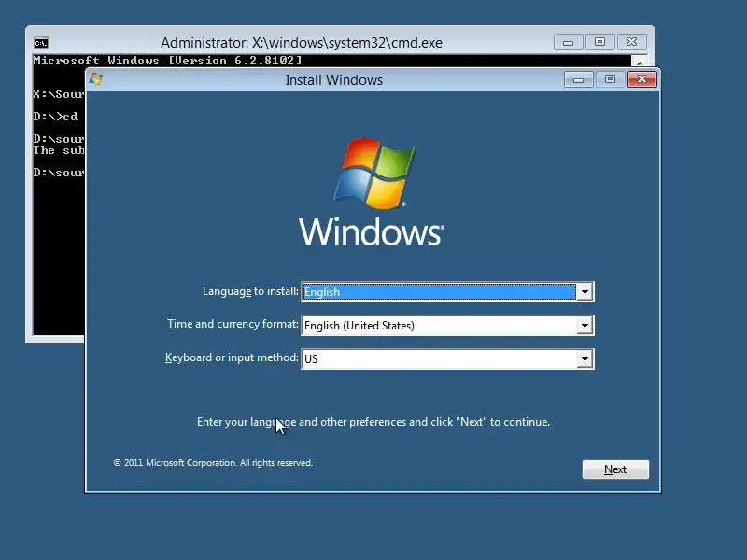The width and height of the screenshot is (747, 560).
Task: Minimize the cmd.exe window
Action: point(568,42)
